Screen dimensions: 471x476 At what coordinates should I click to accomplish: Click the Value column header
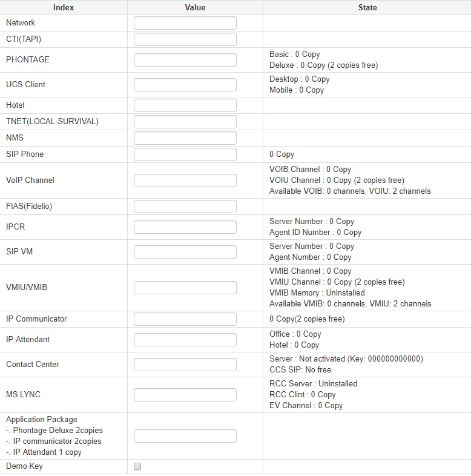click(x=195, y=8)
